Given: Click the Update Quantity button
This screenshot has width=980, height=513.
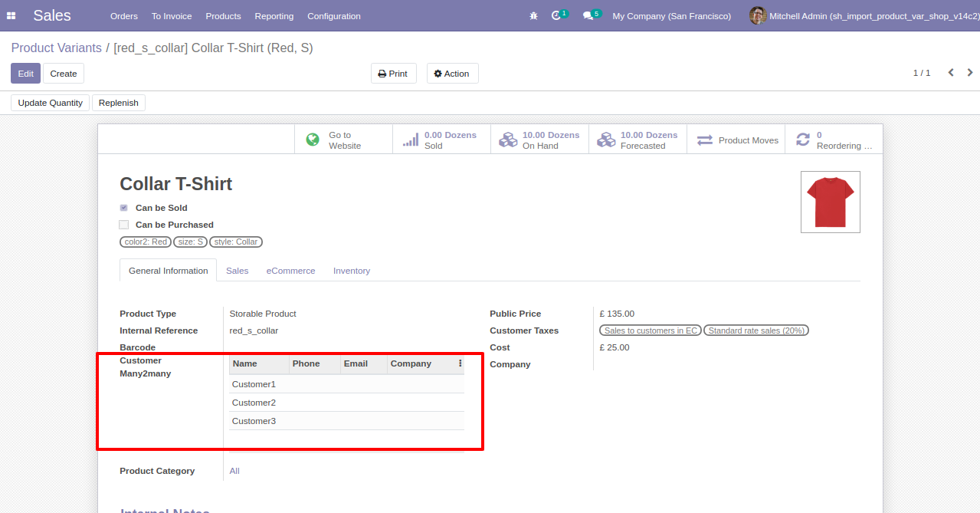Looking at the screenshot, I should point(50,103).
